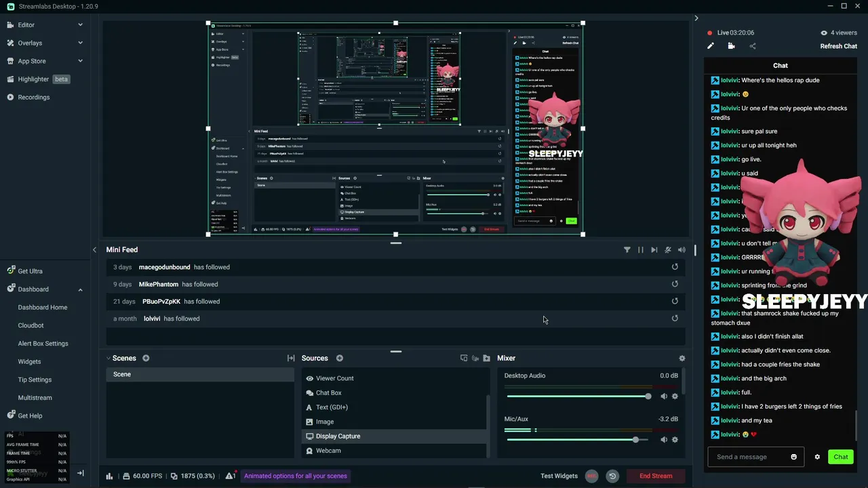Open Tip Settings
Viewport: 868px width, 488px height.
point(35,380)
